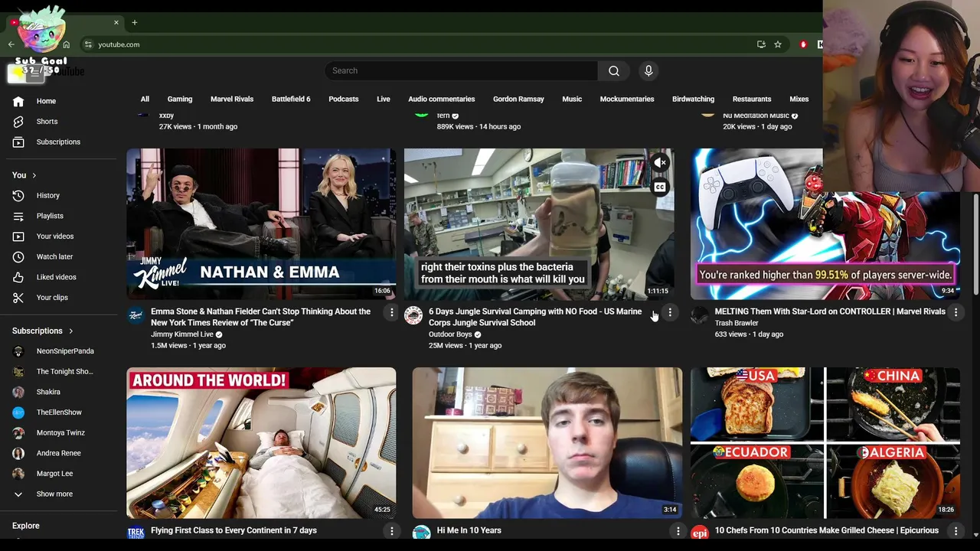Click the YouTube search input field

coord(462,70)
